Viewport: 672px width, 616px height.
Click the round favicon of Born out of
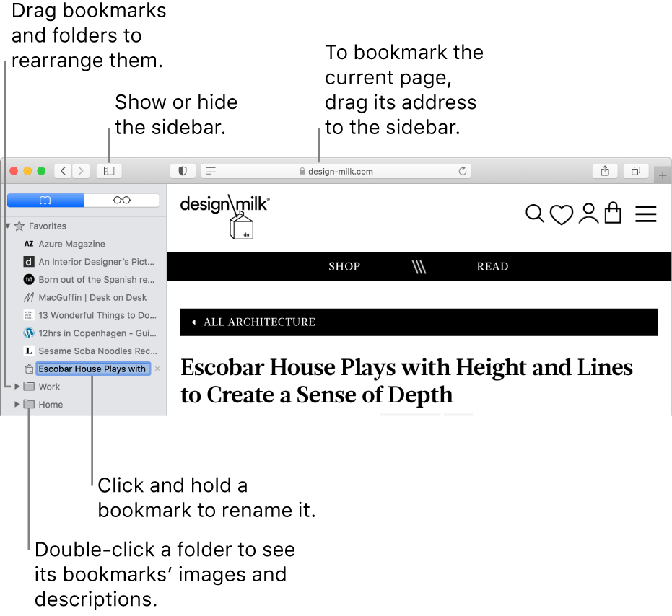(29, 280)
